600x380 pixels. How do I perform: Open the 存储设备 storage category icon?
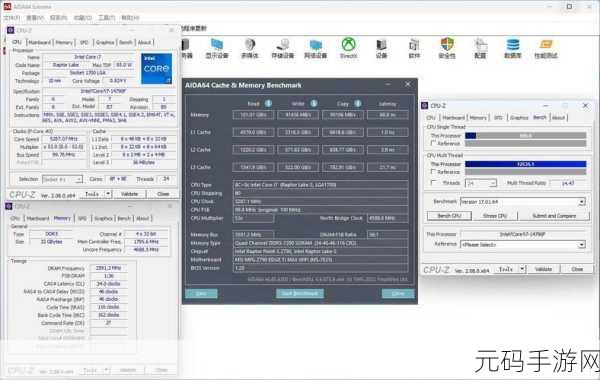pos(283,47)
